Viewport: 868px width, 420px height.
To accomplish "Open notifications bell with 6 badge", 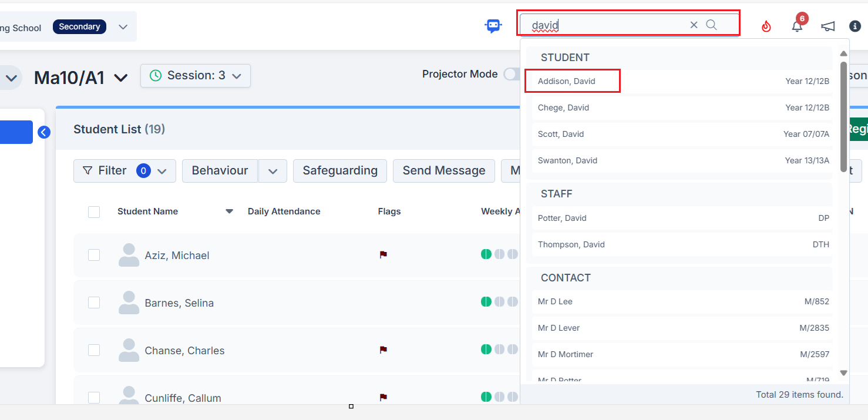I will 797,26.
